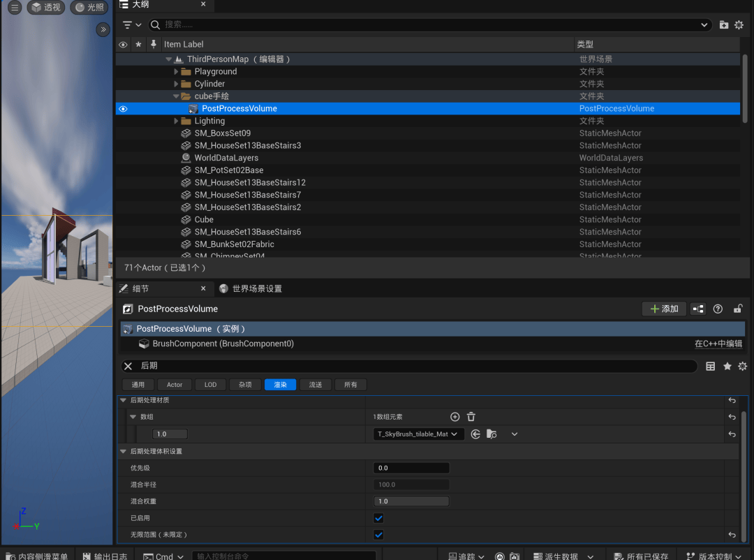754x560 pixels.
Task: Open the T_SkyBrush_tilable_Mat asset dropdown
Action: [418, 434]
